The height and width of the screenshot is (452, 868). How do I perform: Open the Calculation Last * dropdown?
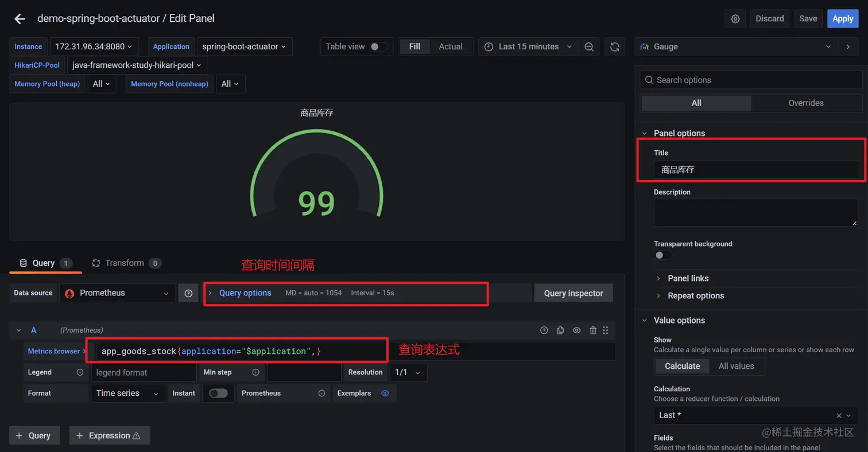pos(755,415)
